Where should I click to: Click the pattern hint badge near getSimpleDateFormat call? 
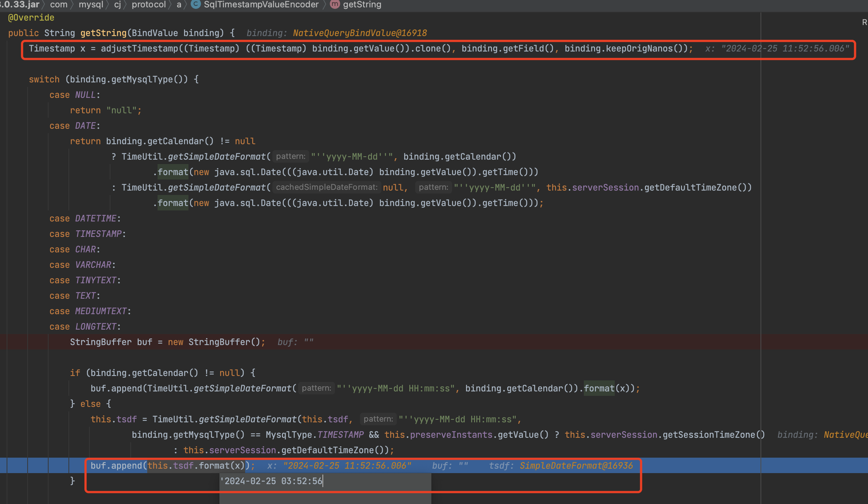[x=290, y=156]
